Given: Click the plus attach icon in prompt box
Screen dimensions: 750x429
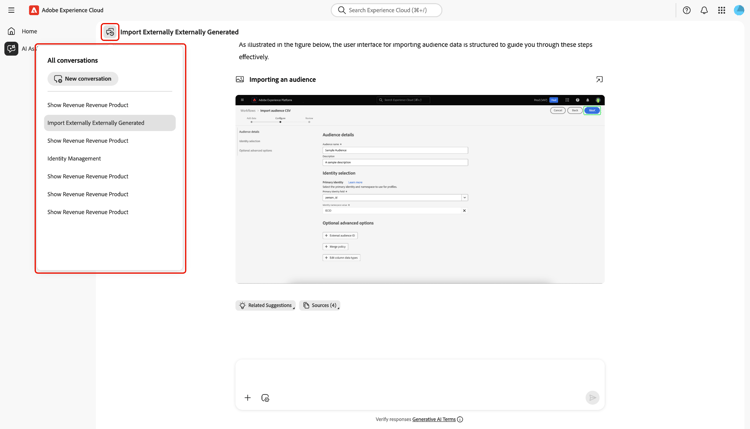Looking at the screenshot, I should point(247,397).
